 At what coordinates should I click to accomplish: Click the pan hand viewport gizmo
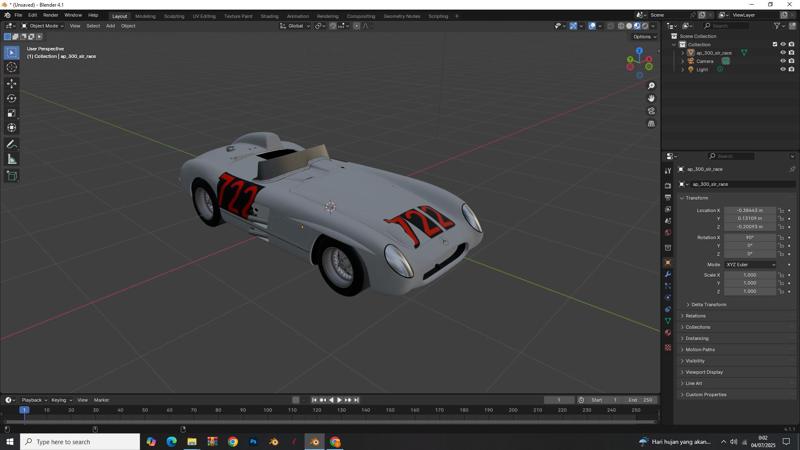point(651,98)
